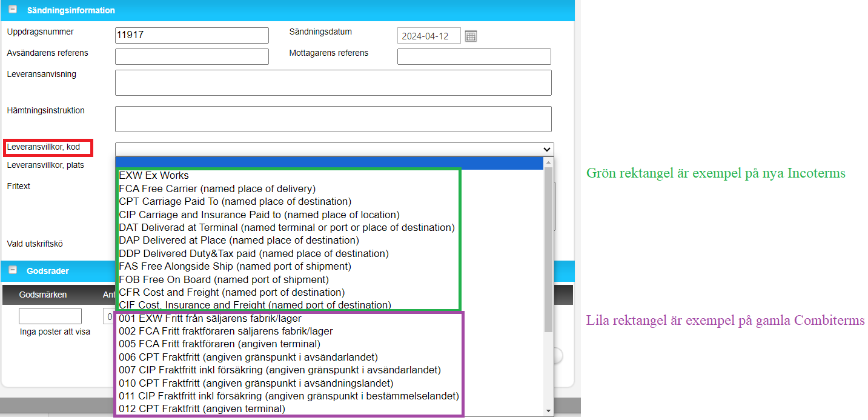Image resolution: width=868 pixels, height=420 pixels.
Task: Choose FOB Free On Board option
Action: click(224, 279)
